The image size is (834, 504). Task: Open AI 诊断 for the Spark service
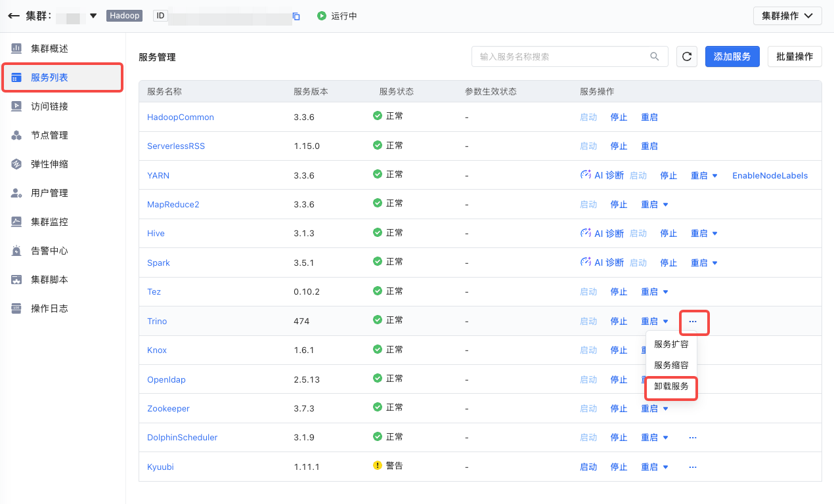point(602,262)
